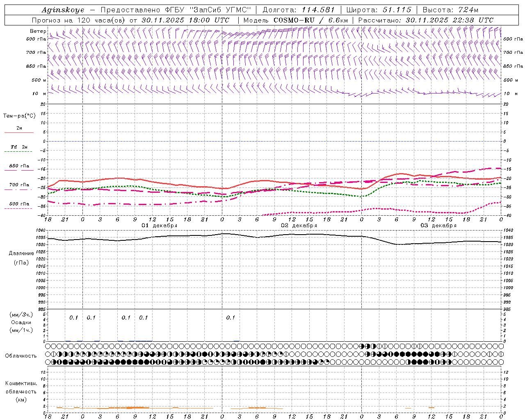
Task: Click the Долгота: 114.581 value
Action: click(299, 10)
